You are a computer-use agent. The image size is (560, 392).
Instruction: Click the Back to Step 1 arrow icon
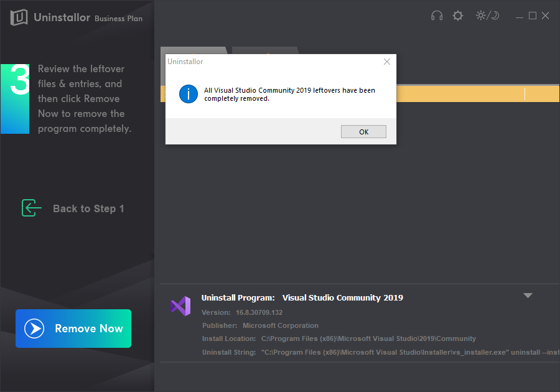31,208
